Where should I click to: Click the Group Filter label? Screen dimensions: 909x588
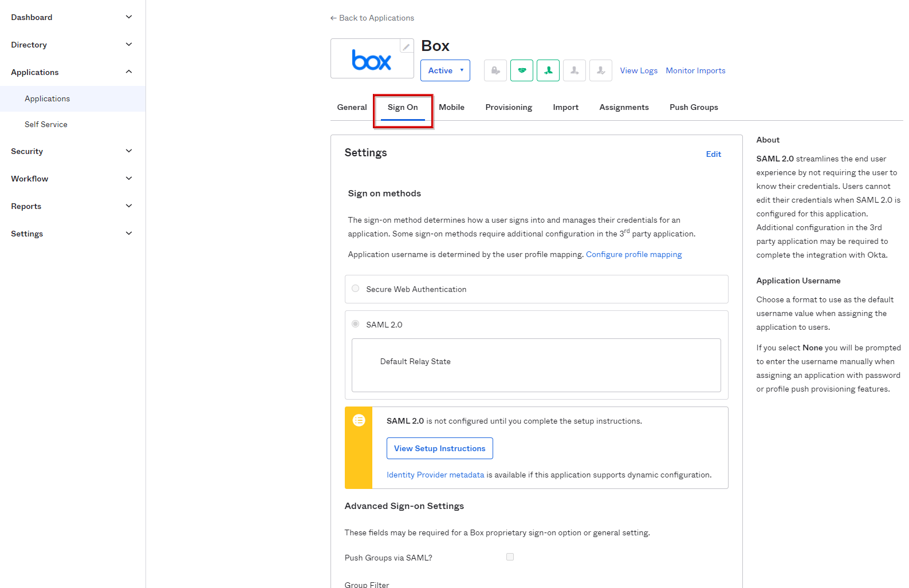(x=367, y=585)
